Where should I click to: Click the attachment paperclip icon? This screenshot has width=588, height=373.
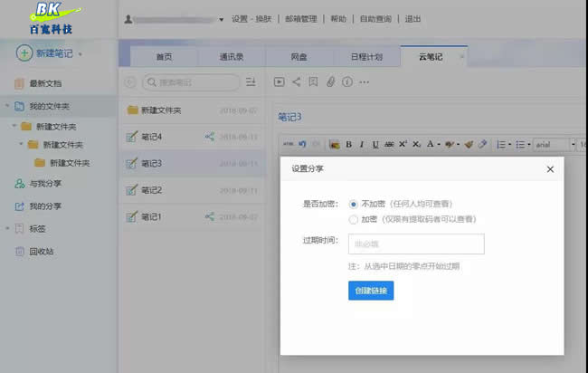(330, 81)
